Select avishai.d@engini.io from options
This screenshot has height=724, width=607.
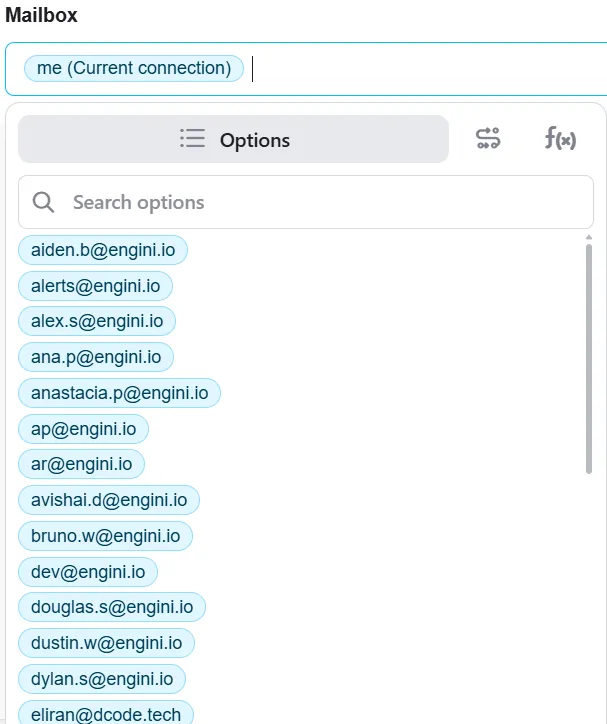click(x=109, y=501)
